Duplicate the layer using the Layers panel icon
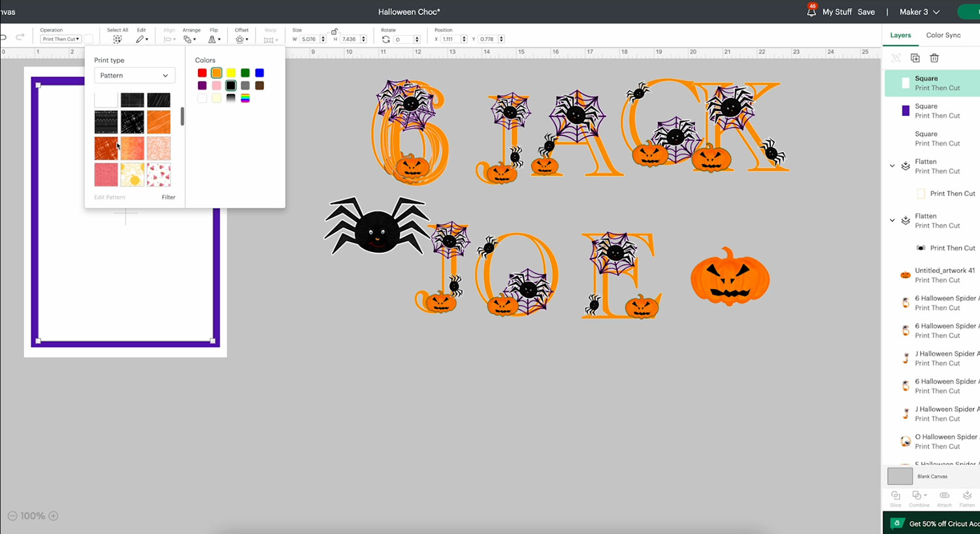 [x=915, y=58]
